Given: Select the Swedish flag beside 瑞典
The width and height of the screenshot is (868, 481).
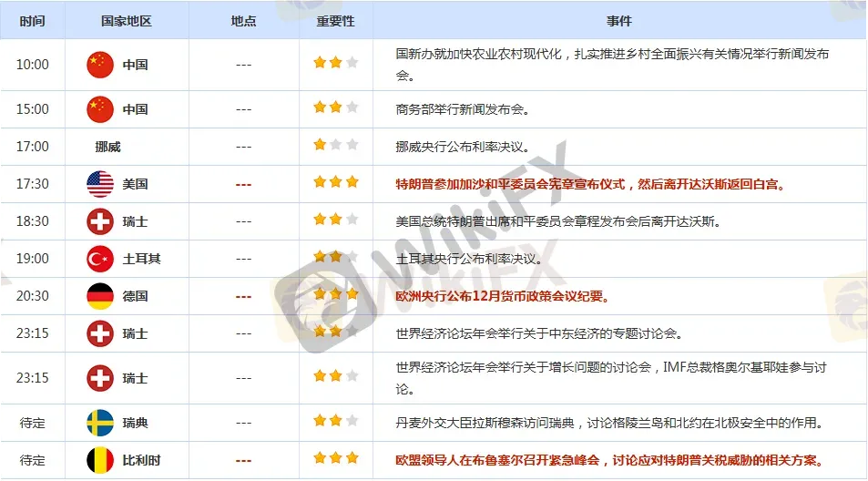Looking at the screenshot, I should pyautogui.click(x=99, y=422).
